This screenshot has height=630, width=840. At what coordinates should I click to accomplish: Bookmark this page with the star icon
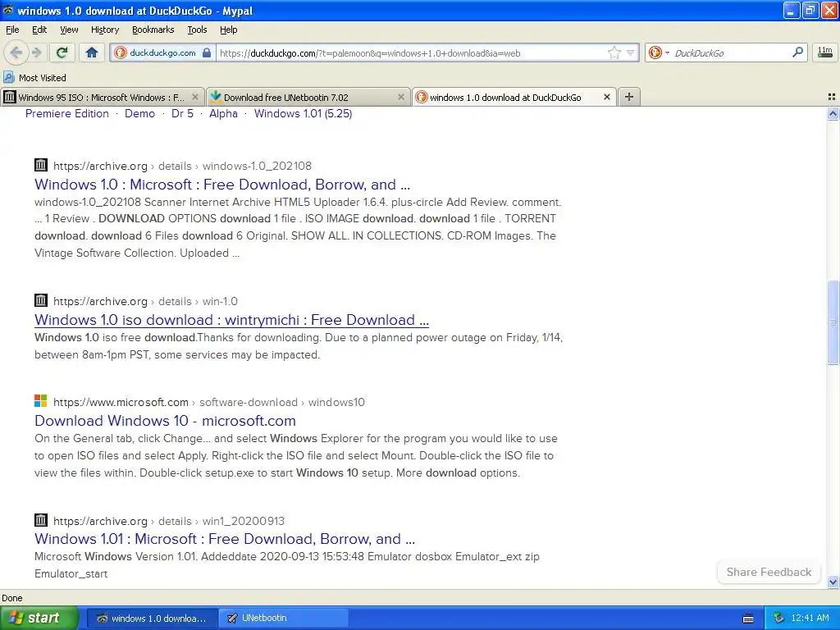click(x=614, y=52)
